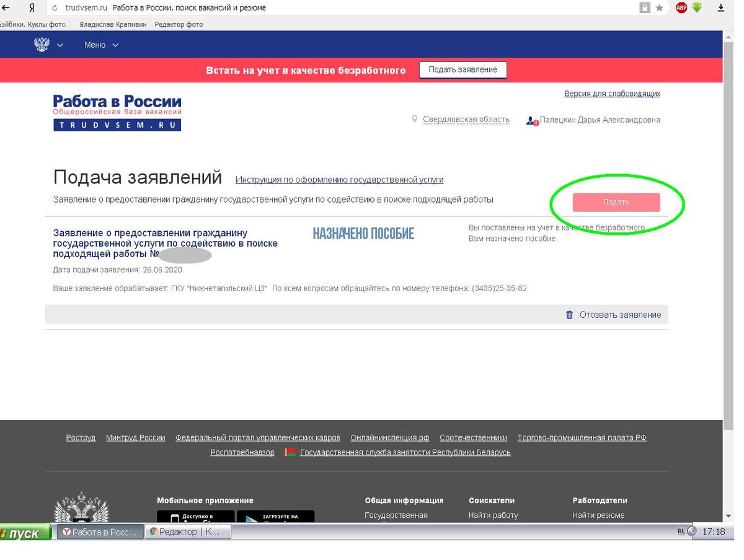The image size is (744, 560).
Task: Open the application title link Заявление о предоставлении
Action: pyautogui.click(x=166, y=243)
